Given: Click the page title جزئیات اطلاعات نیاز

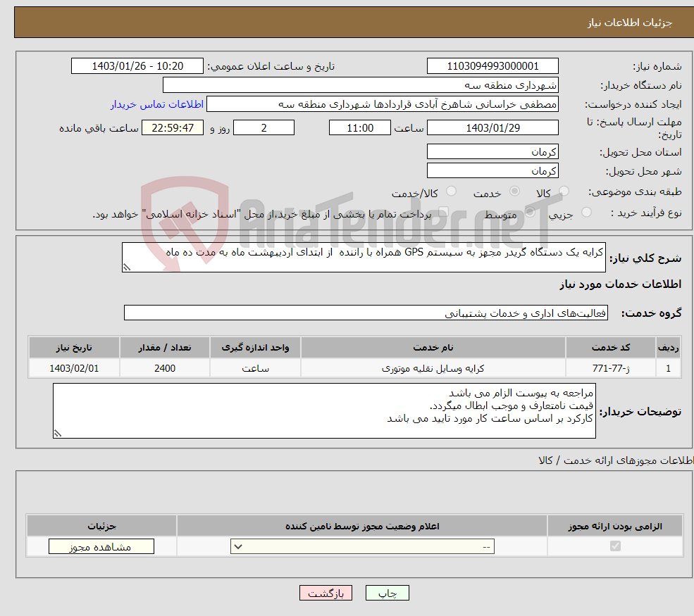Looking at the screenshot, I should tap(629, 23).
